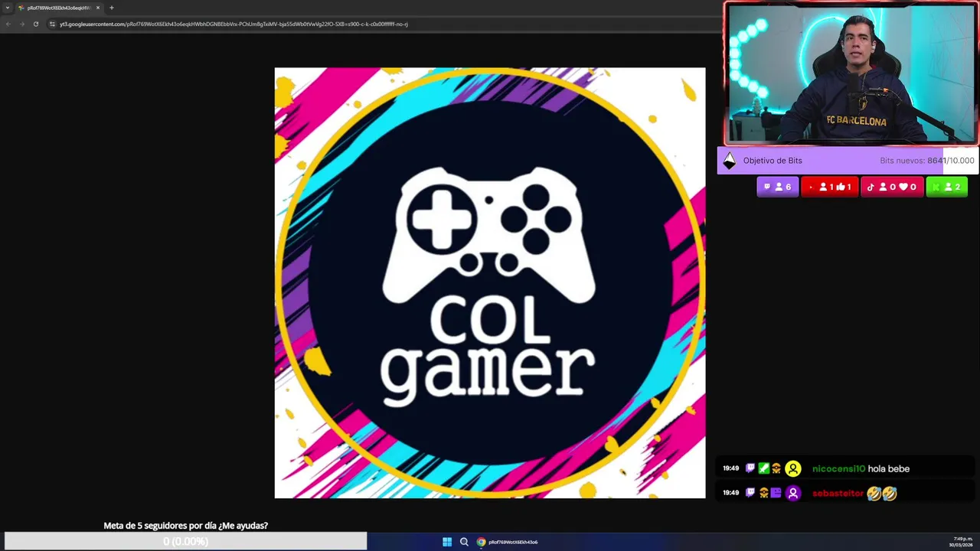Viewport: 980px width, 551px height.
Task: Select the googleusercontent image browser tab
Action: [x=59, y=8]
